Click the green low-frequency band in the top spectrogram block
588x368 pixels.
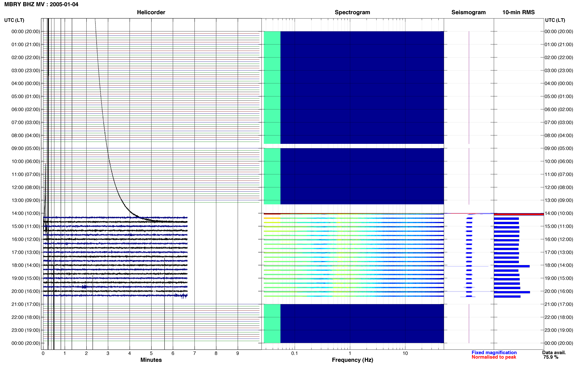(272, 88)
